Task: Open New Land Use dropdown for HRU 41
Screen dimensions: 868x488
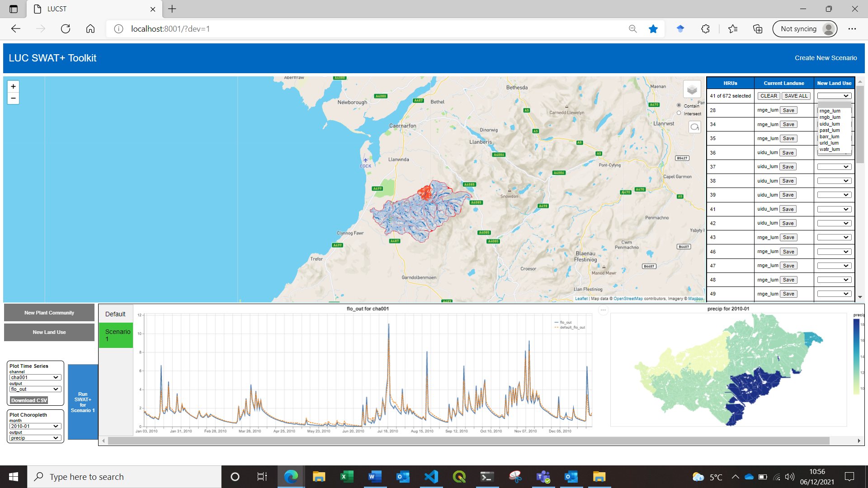Action: click(x=834, y=209)
